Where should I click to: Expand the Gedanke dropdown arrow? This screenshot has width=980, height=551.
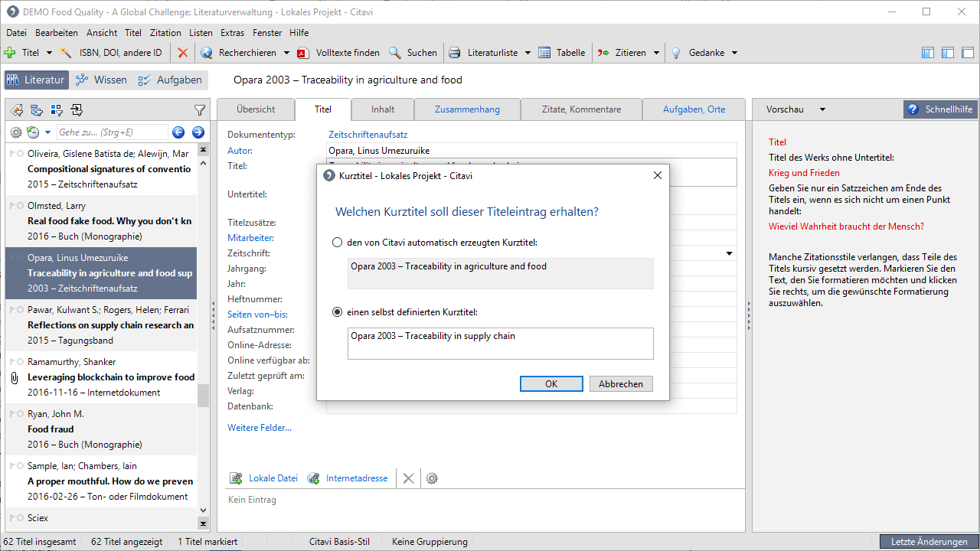click(x=734, y=53)
